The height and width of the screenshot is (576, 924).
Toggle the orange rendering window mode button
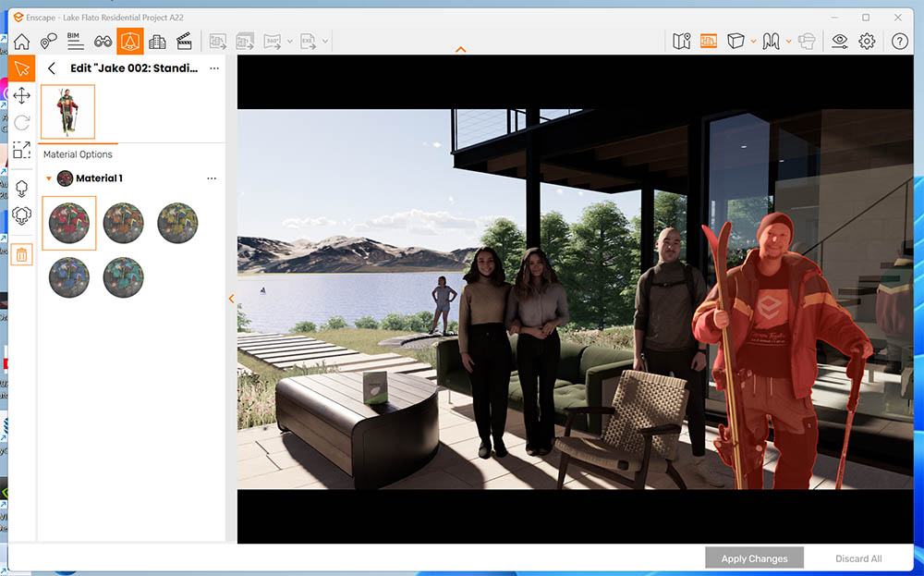[x=709, y=42]
